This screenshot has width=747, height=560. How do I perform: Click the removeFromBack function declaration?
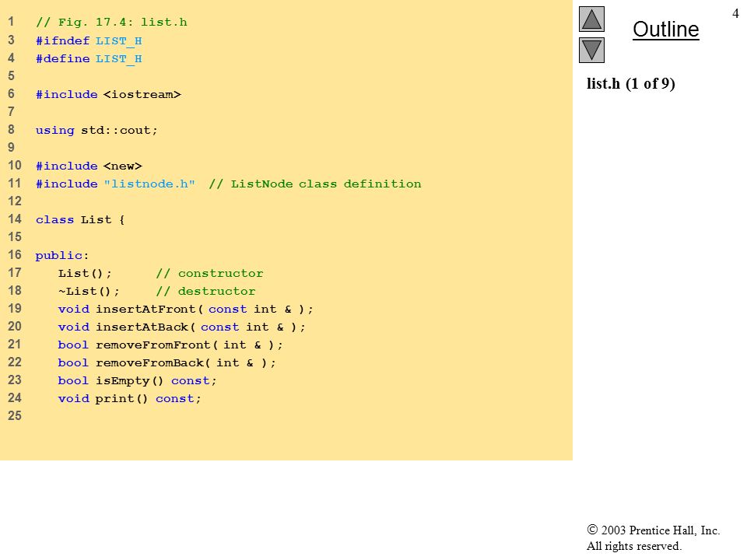tap(167, 363)
